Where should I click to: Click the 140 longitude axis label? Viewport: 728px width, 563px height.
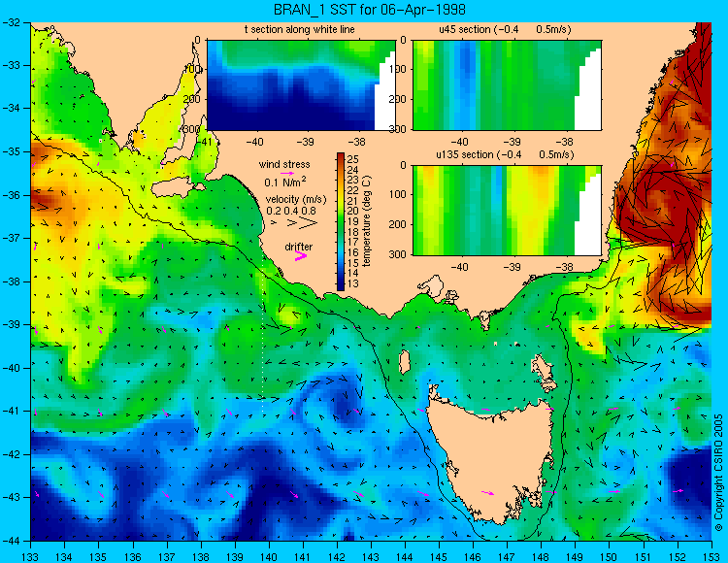pos(269,556)
